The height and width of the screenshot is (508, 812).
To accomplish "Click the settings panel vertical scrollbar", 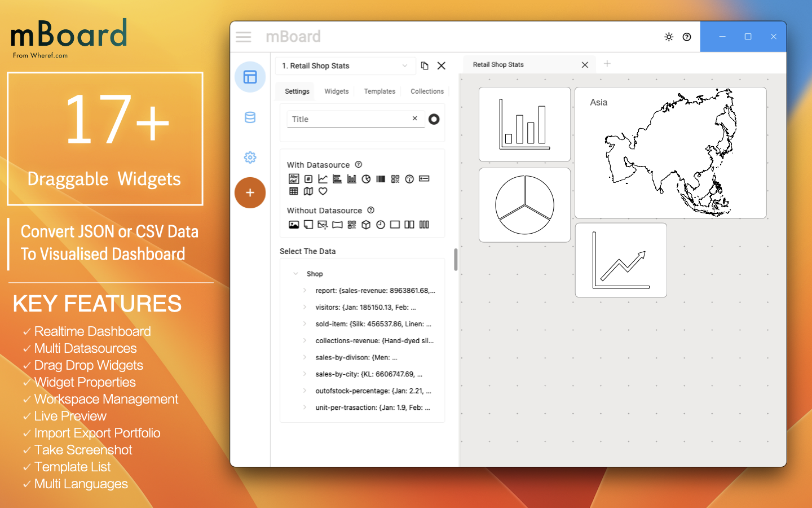I will [456, 260].
